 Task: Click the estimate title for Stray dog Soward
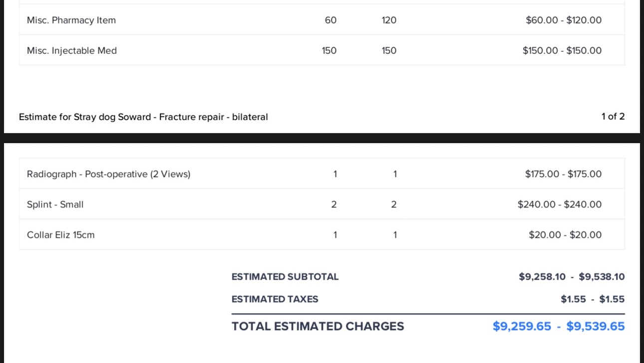[x=143, y=117]
